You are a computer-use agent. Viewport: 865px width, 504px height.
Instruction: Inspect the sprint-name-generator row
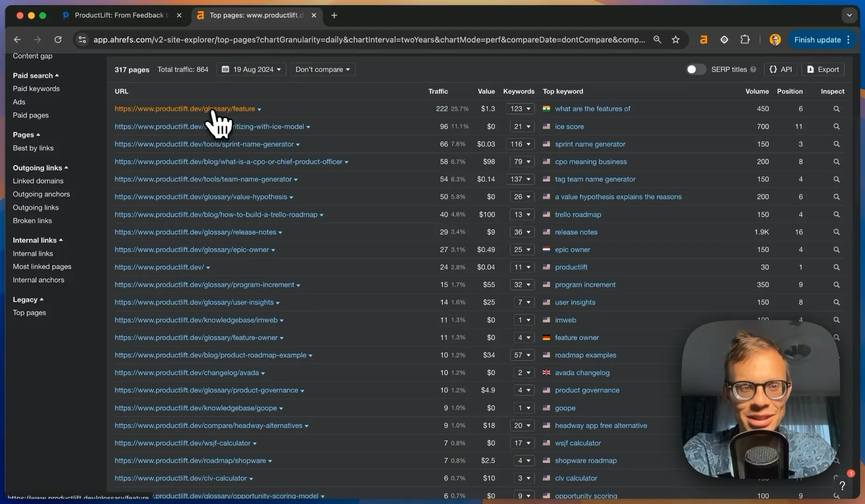(x=837, y=144)
